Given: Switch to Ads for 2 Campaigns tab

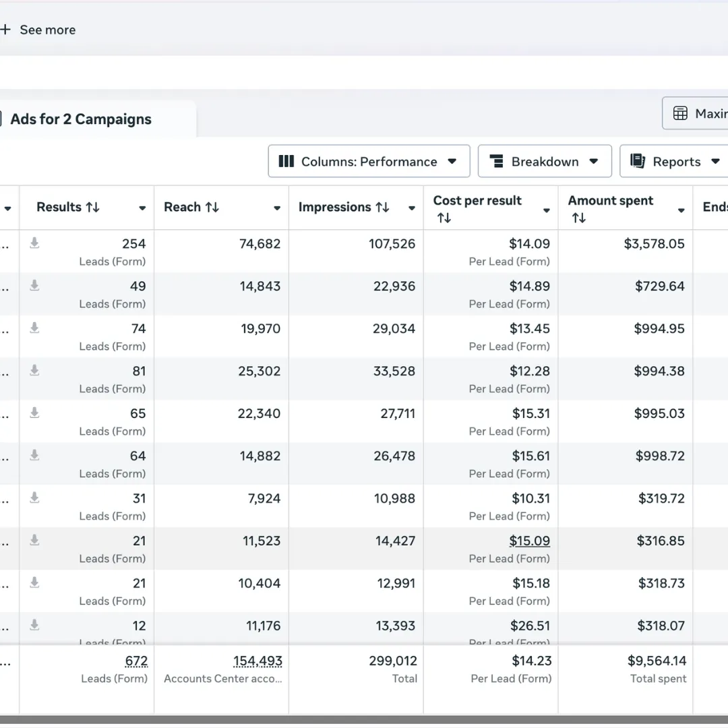Looking at the screenshot, I should point(81,119).
